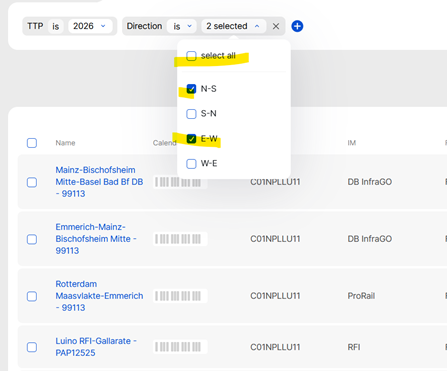
Task: Uncheck the N-S direction option
Action: tap(191, 89)
